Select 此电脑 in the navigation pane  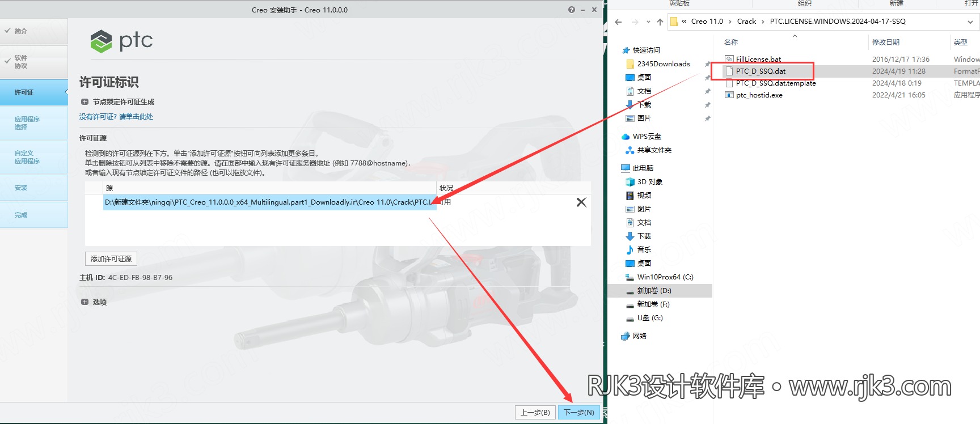coord(643,168)
